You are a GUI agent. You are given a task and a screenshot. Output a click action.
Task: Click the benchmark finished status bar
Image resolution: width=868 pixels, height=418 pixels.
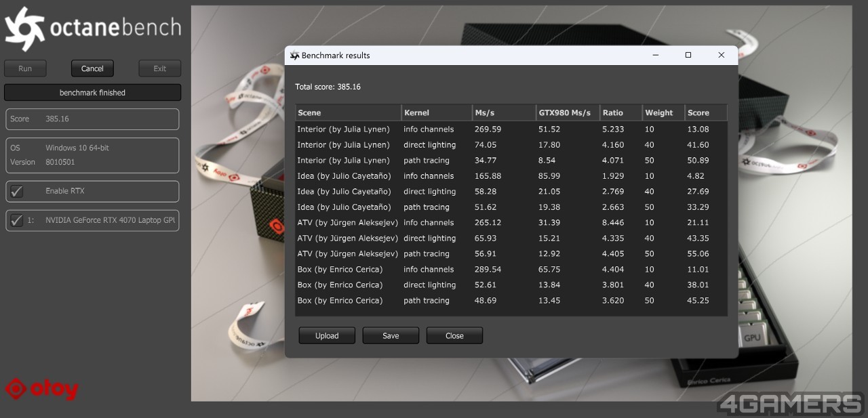coord(92,92)
